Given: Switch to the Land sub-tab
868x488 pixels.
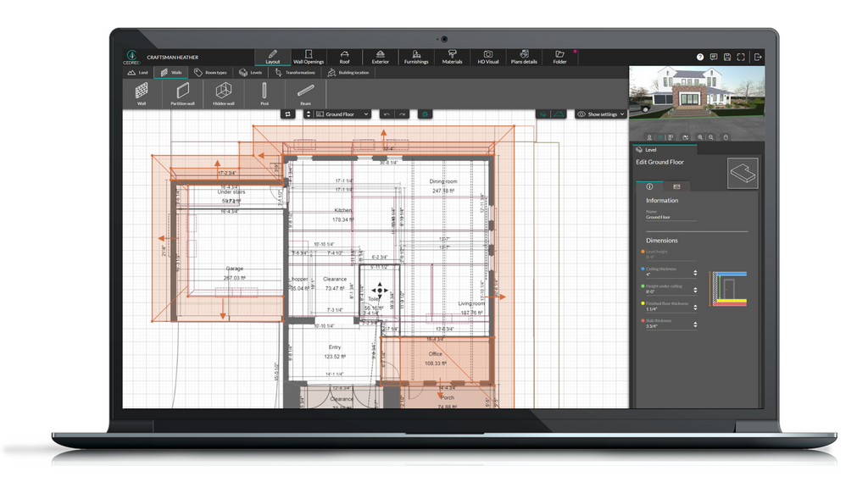Looking at the screenshot, I should point(138,73).
